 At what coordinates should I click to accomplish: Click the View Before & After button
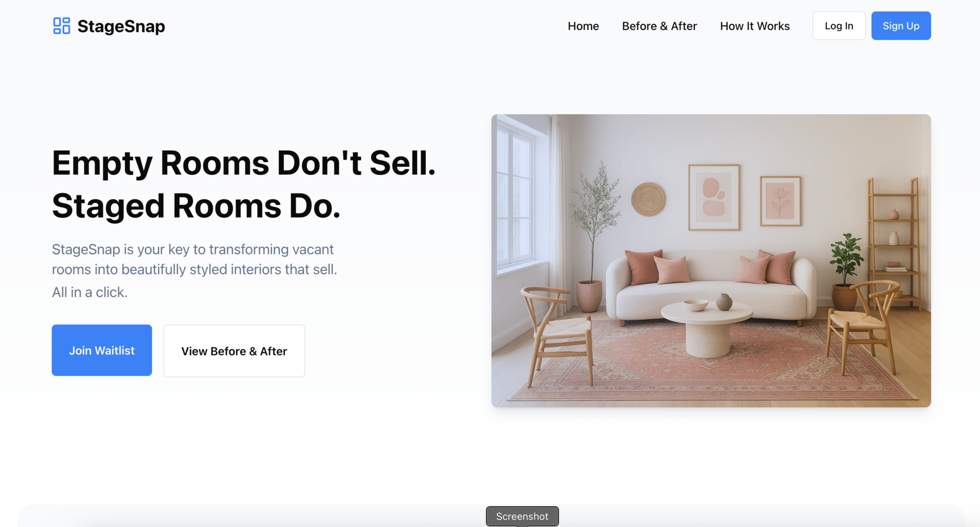[x=234, y=351]
